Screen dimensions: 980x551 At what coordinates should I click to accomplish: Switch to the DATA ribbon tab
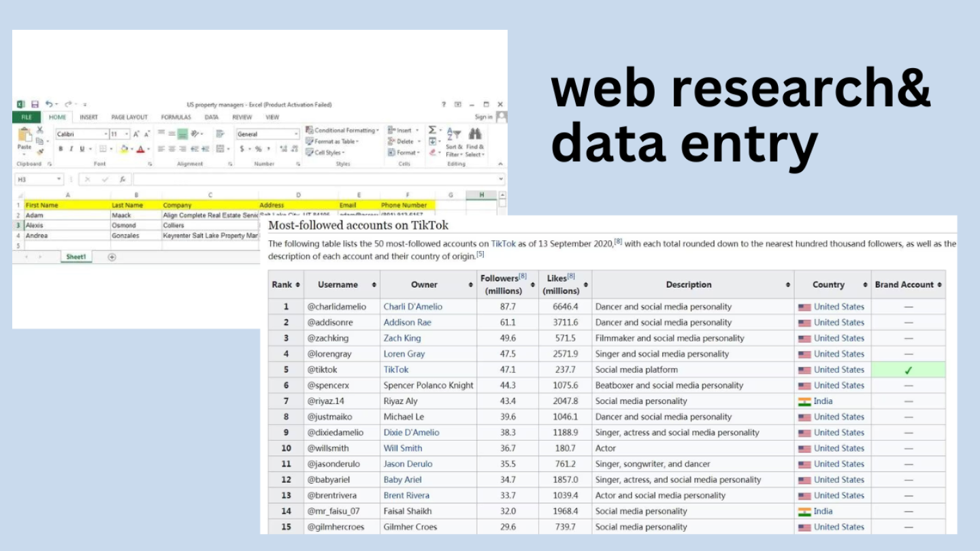pyautogui.click(x=212, y=117)
